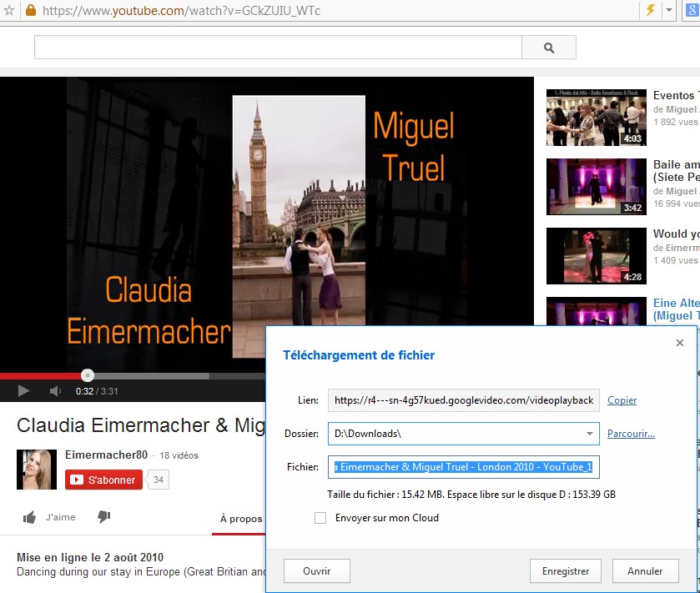Subscribe with the S'abonner button

103,480
